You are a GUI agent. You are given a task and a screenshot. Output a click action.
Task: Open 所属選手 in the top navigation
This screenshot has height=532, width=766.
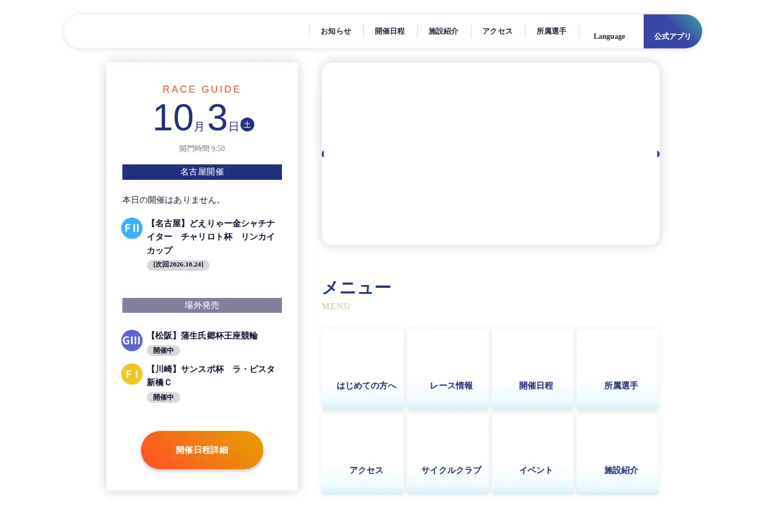(x=552, y=31)
